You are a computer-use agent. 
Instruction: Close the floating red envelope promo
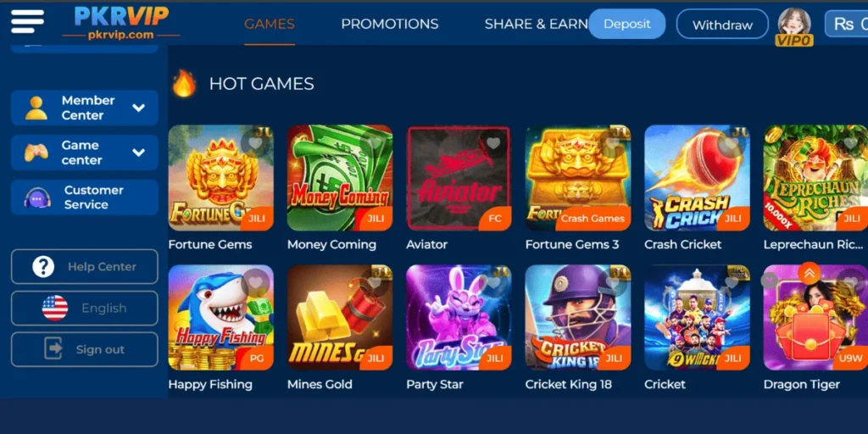click(770, 281)
